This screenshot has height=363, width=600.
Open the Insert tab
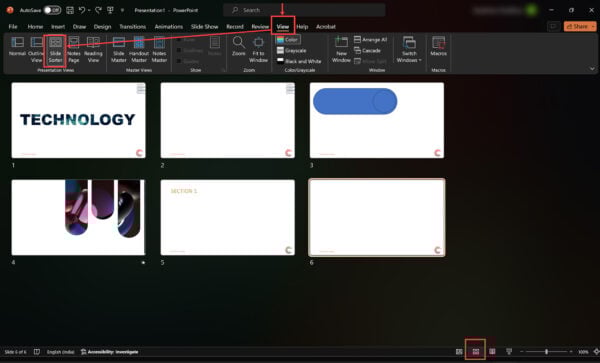point(58,27)
